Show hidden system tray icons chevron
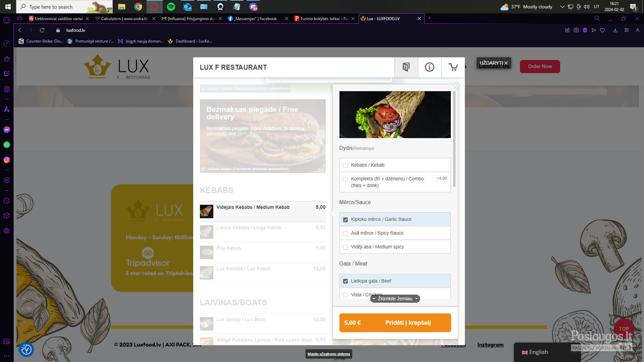Image resolution: width=644 pixels, height=362 pixels. [x=562, y=7]
